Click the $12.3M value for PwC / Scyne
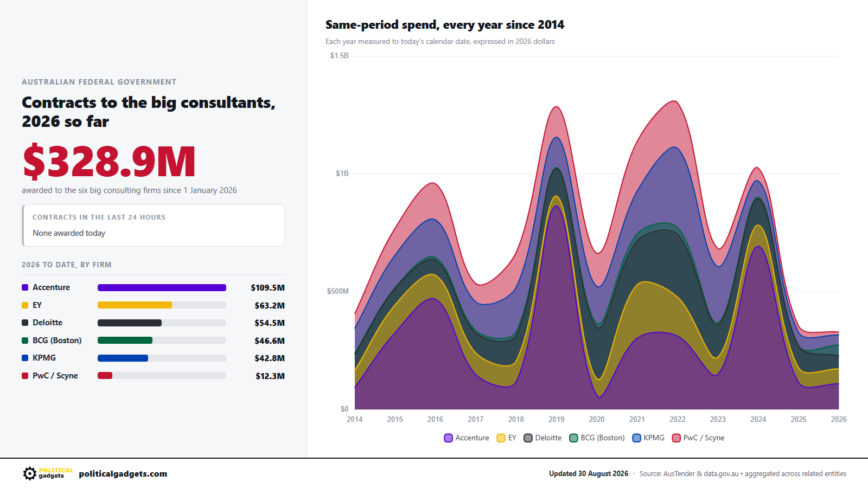 (270, 376)
